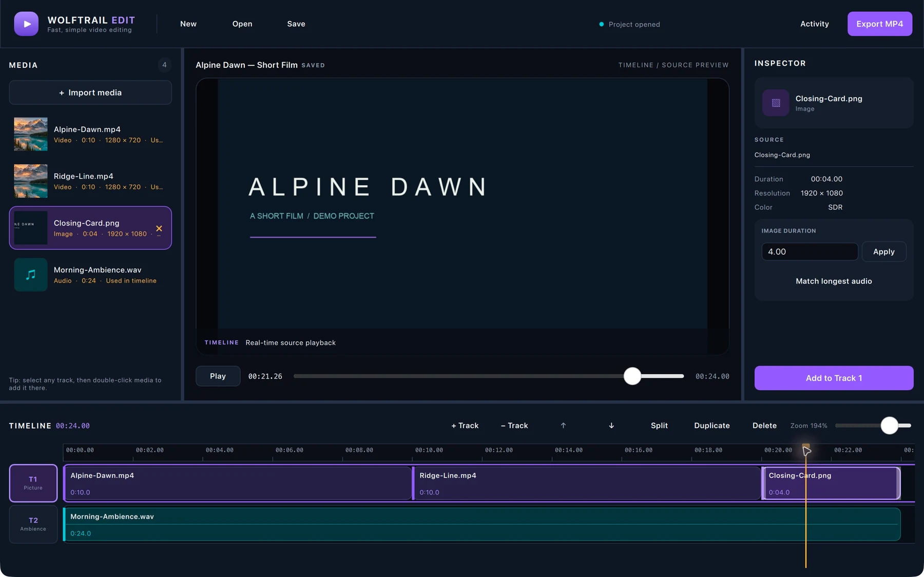This screenshot has height=577, width=924.
Task: Click the Image Duration input field
Action: [x=810, y=252]
